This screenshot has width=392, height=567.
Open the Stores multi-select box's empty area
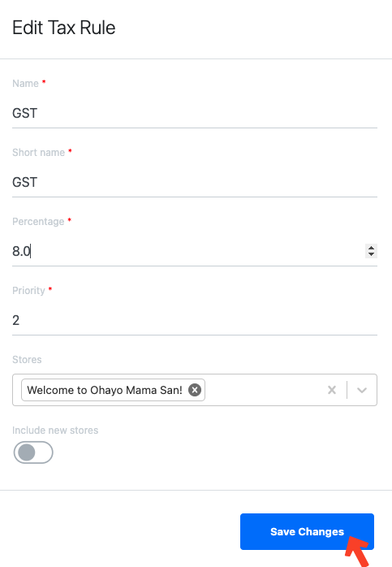[x=264, y=390]
